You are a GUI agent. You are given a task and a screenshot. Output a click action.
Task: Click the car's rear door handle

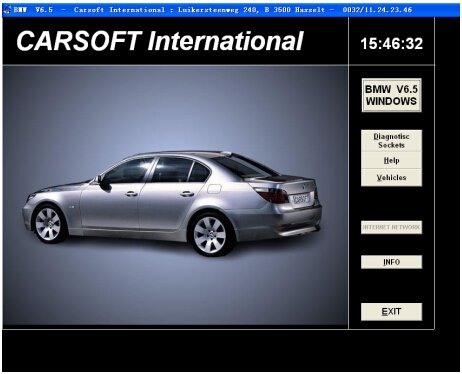(187, 193)
